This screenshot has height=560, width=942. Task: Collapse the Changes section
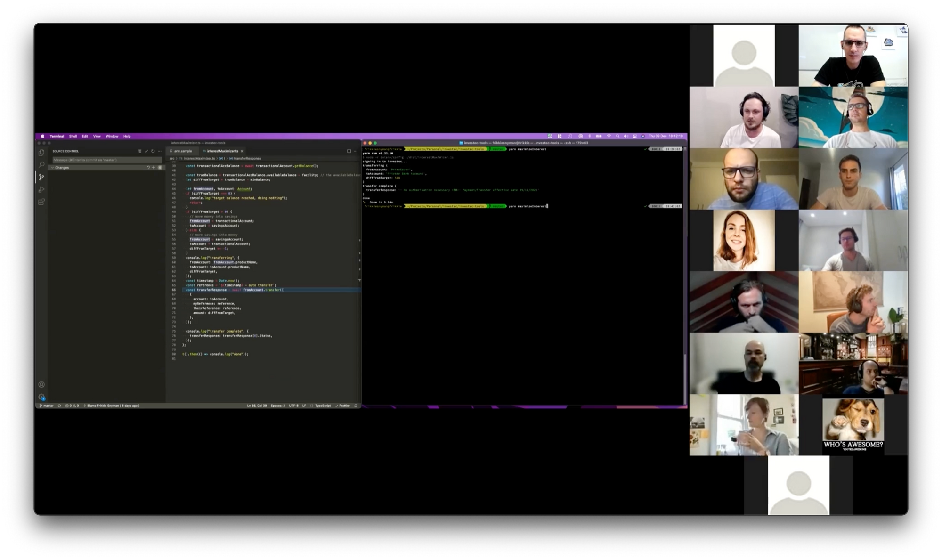coord(52,168)
